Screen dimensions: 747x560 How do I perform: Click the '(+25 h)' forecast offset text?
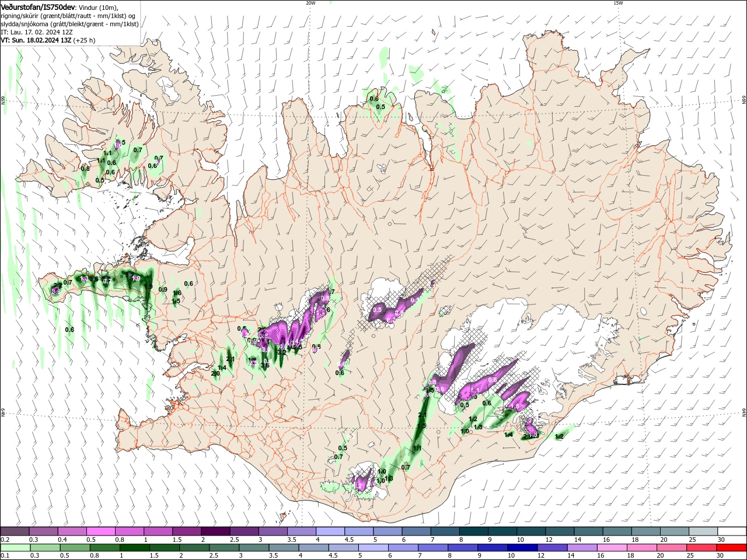click(85, 40)
